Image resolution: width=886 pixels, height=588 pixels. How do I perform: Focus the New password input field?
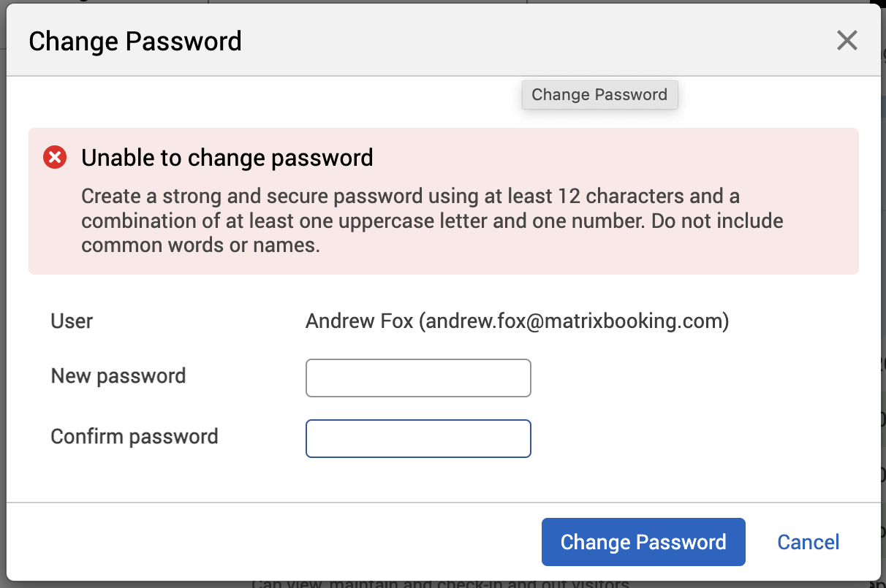(418, 378)
